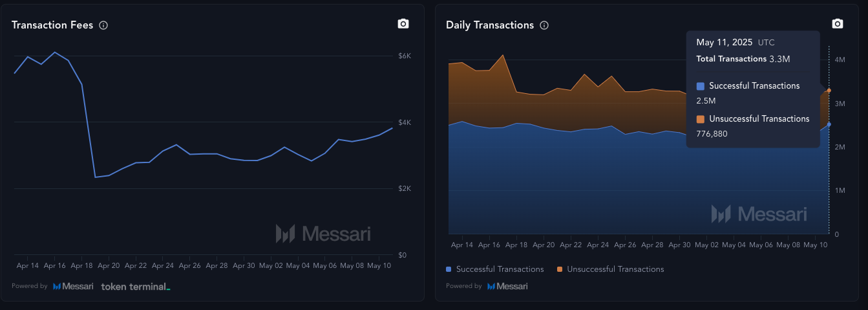Click camera icon on Transaction Fees chart
The height and width of the screenshot is (310, 868).
(x=403, y=24)
